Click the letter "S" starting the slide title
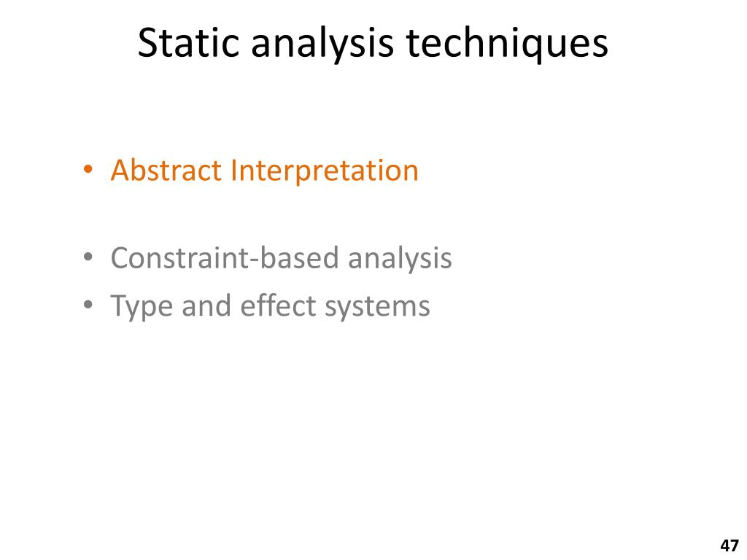 click(147, 43)
